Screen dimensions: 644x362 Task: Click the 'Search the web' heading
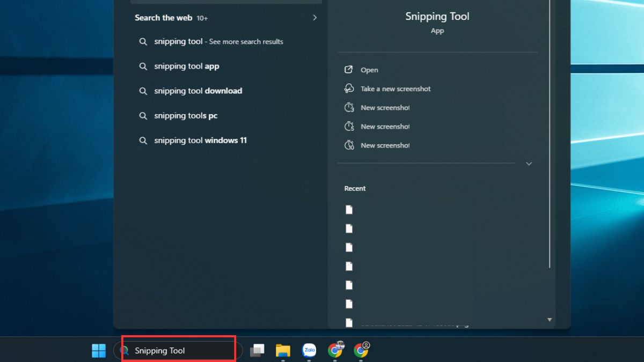pos(163,18)
